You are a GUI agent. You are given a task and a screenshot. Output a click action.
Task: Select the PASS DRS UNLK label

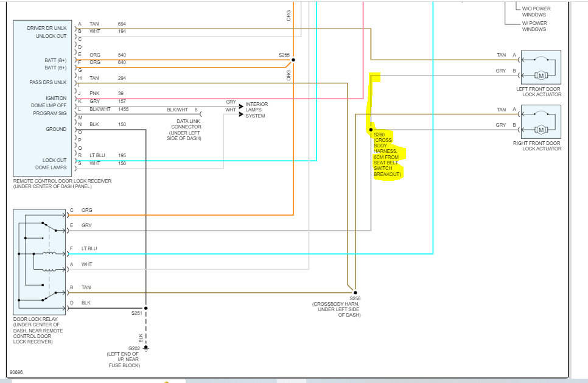pos(48,82)
